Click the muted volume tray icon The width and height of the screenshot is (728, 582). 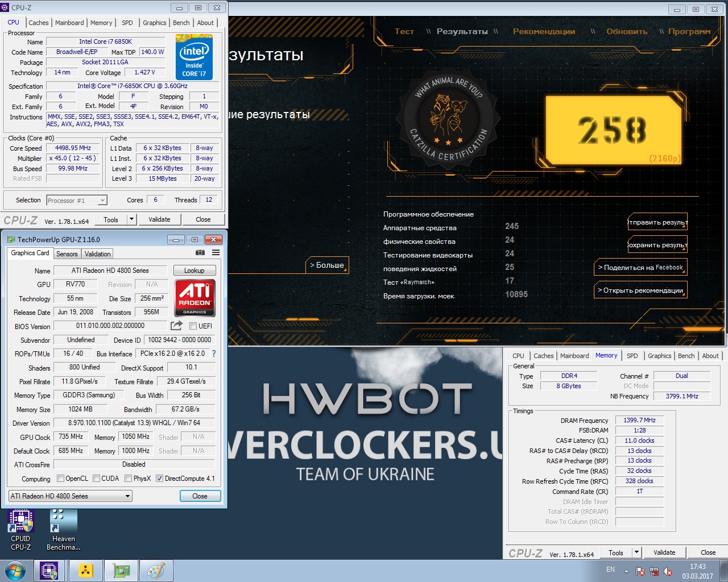pyautogui.click(x=668, y=571)
